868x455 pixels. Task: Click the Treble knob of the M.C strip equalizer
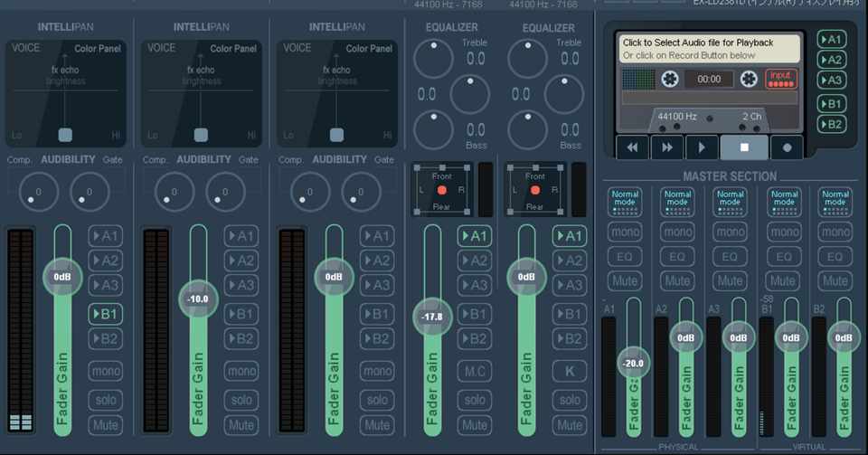click(433, 59)
